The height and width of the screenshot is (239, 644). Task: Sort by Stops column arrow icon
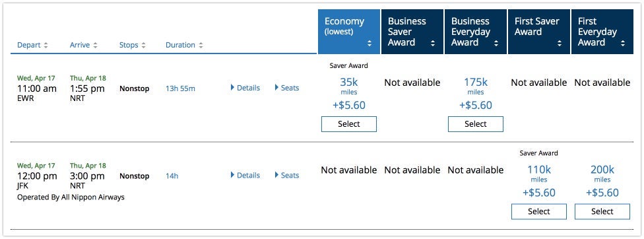[143, 45]
